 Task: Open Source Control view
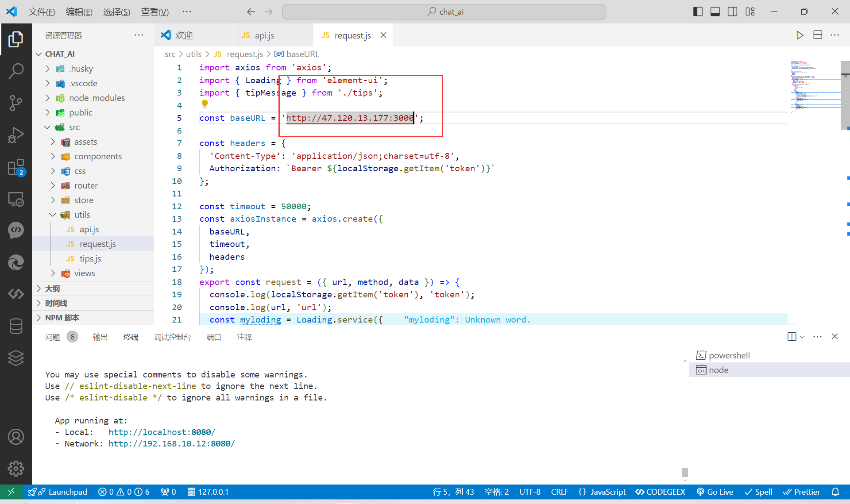click(16, 103)
